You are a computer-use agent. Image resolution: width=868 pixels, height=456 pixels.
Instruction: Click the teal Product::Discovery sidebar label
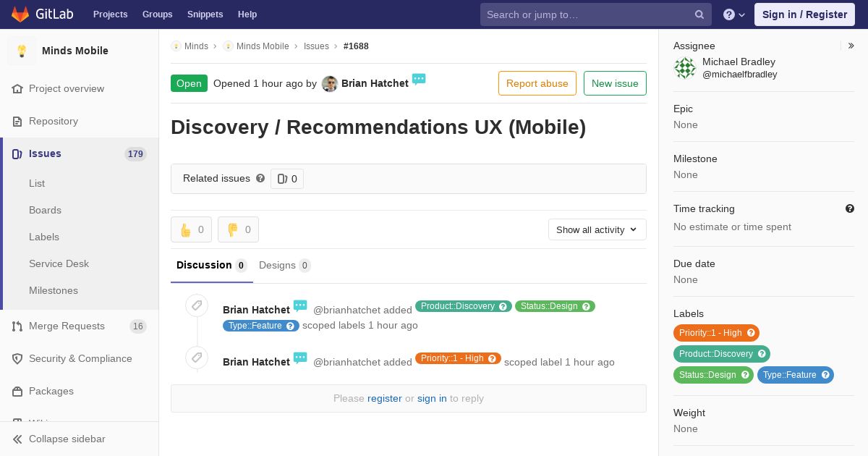pos(722,354)
